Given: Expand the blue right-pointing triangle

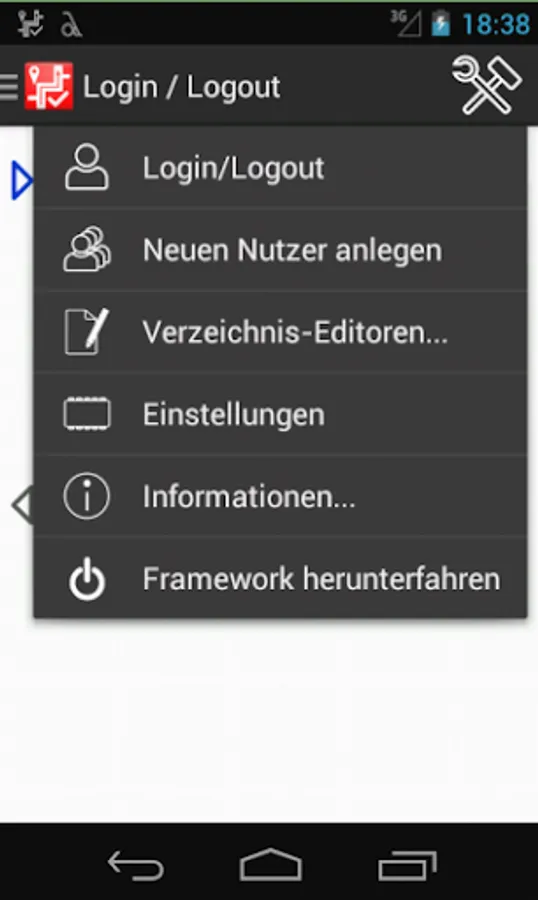Looking at the screenshot, I should (x=22, y=181).
